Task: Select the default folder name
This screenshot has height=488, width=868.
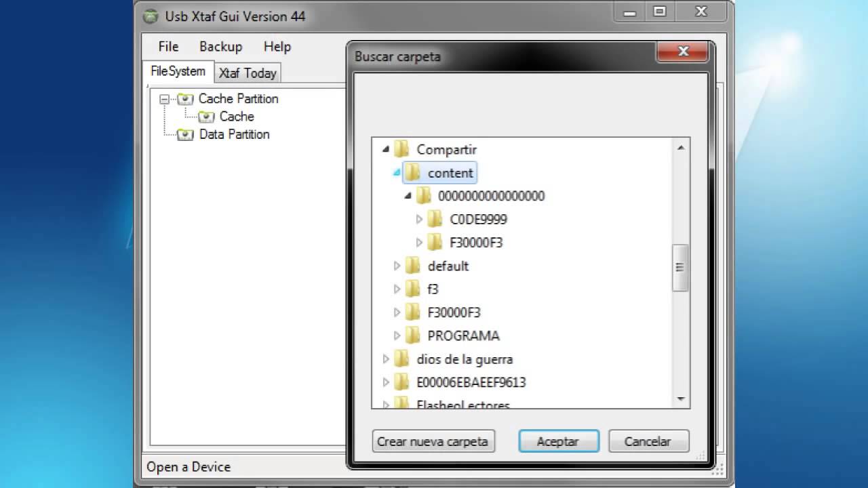Action: click(x=448, y=266)
